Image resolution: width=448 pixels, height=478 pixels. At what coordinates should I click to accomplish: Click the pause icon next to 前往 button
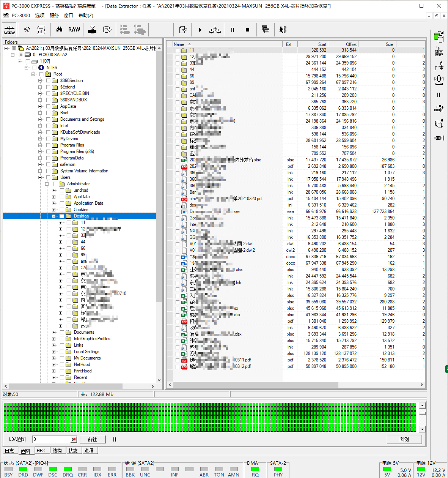tap(115, 439)
